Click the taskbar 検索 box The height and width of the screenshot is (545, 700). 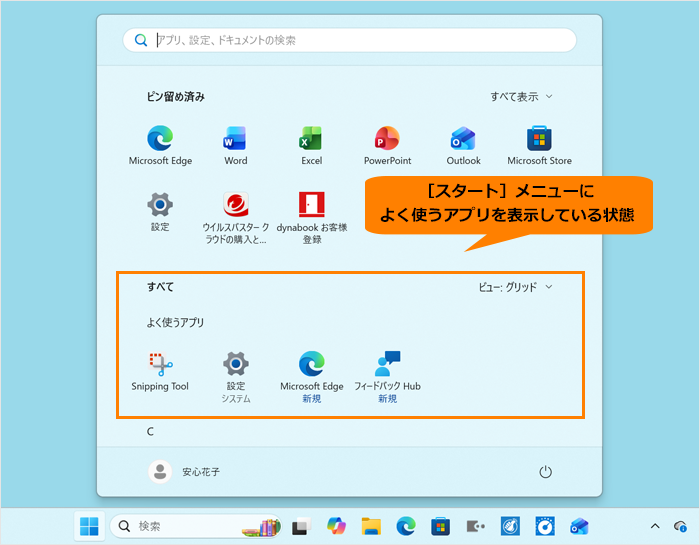coord(196,526)
